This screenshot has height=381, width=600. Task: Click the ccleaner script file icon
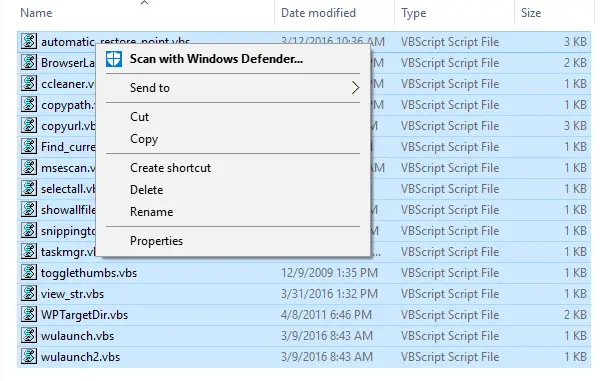[29, 83]
